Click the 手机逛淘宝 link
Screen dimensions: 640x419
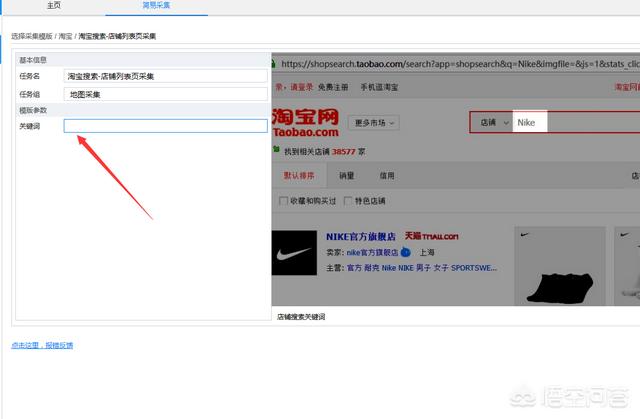379,87
